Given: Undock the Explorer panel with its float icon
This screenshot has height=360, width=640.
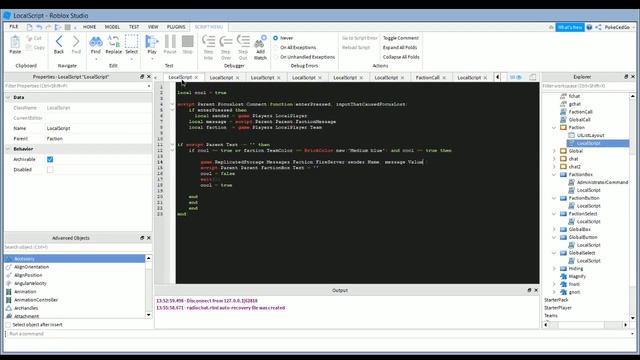Looking at the screenshot, I should 626,77.
